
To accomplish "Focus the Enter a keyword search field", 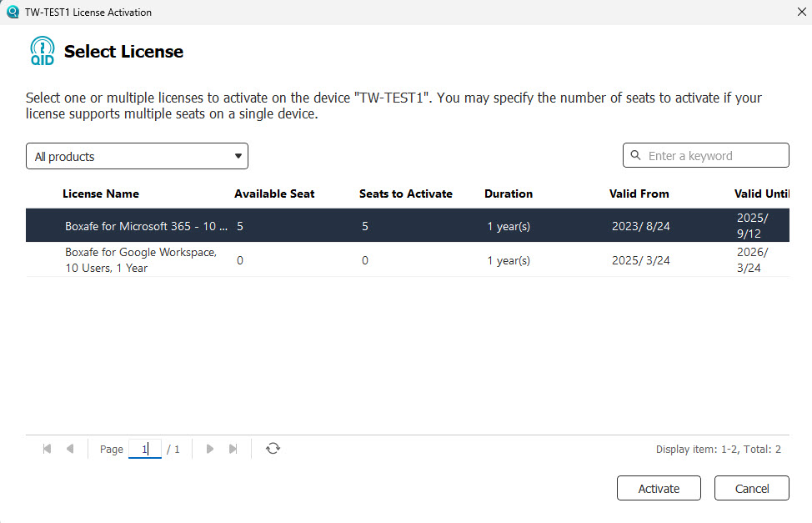I will pos(713,156).
